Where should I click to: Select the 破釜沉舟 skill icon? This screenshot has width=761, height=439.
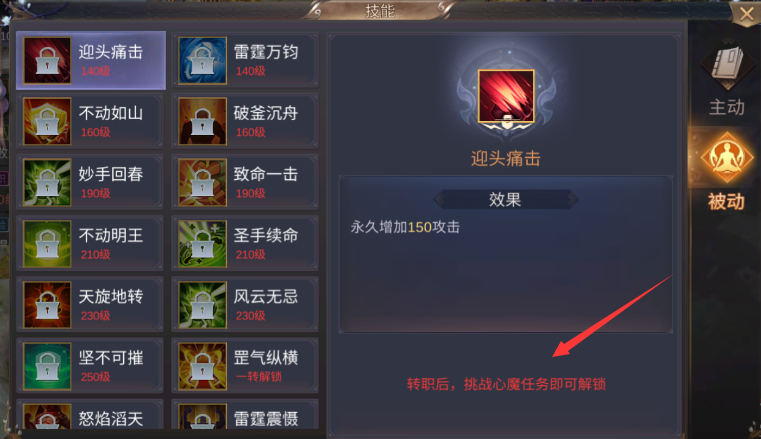click(x=202, y=121)
